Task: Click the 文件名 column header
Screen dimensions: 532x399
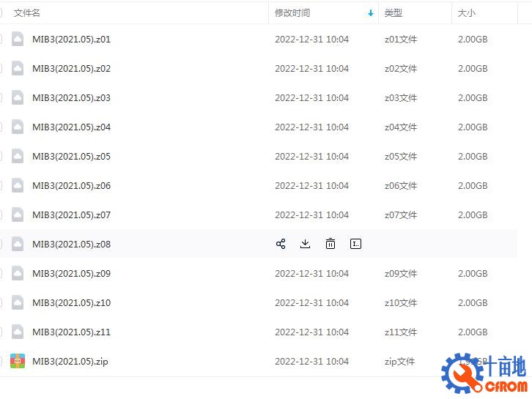Action: click(27, 13)
